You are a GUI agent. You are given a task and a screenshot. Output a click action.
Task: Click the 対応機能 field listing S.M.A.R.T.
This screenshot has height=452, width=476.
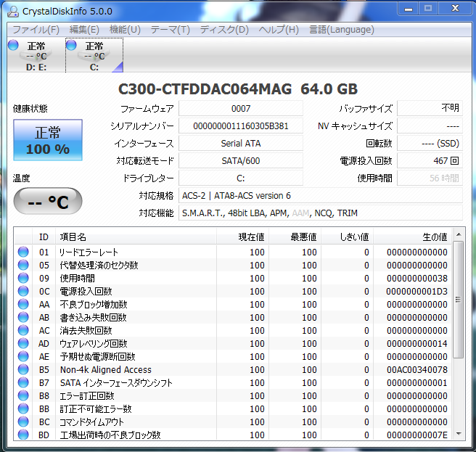point(321,213)
